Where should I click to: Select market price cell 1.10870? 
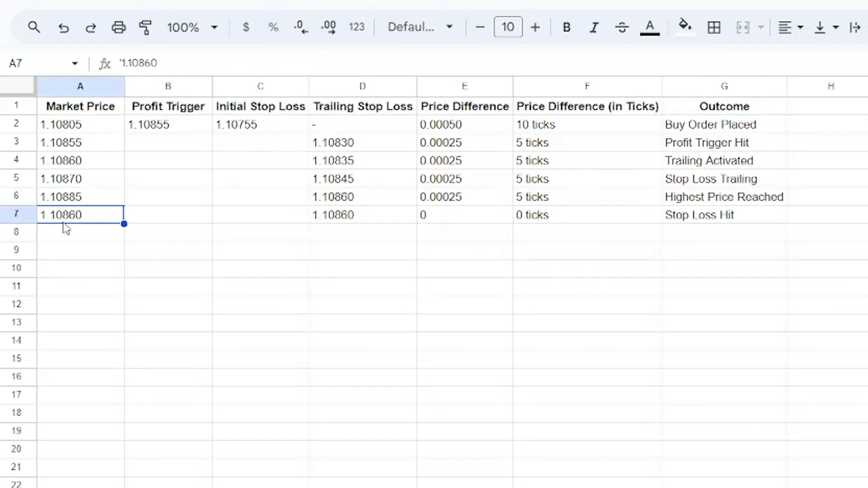[80, 178]
